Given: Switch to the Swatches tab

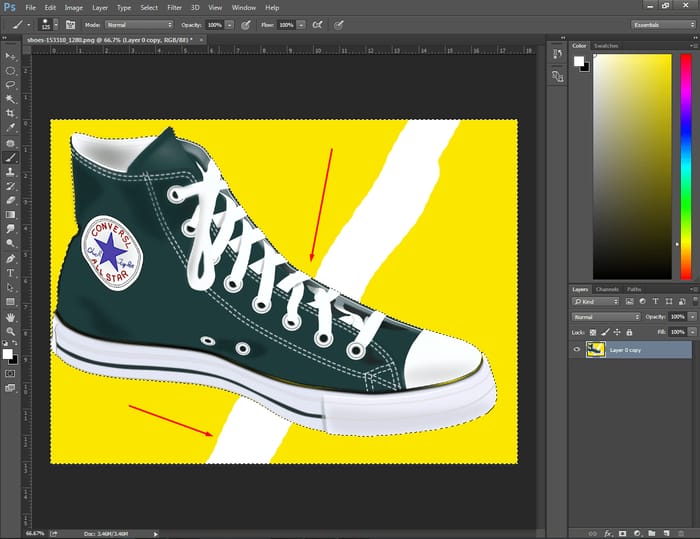Looking at the screenshot, I should pos(606,46).
